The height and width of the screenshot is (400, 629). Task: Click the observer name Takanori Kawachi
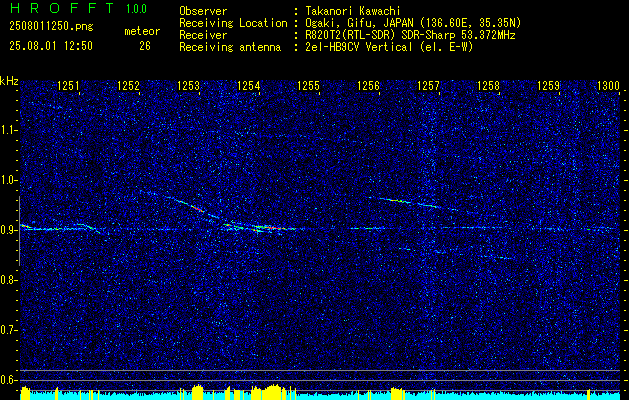[x=351, y=11]
